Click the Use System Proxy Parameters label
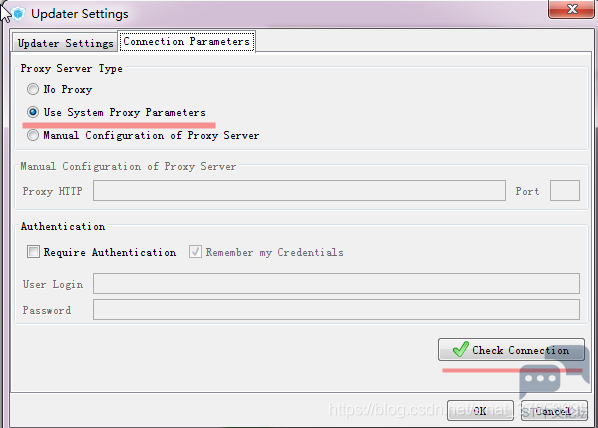 pyautogui.click(x=124, y=112)
